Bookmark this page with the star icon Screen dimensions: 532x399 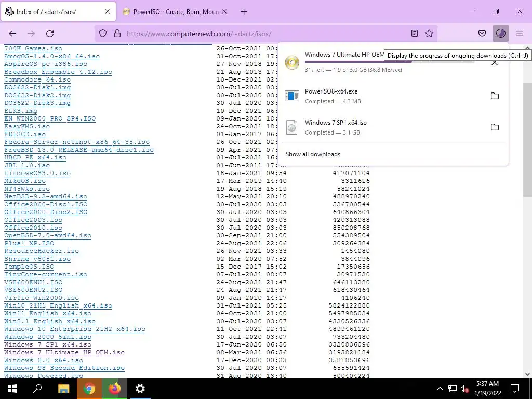pyautogui.click(x=429, y=33)
